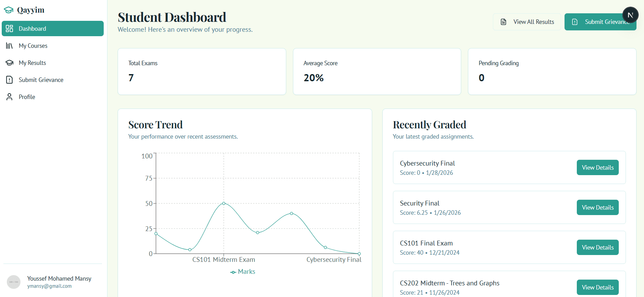
Task: Click the CS101 Final Exam title
Action: (426, 243)
